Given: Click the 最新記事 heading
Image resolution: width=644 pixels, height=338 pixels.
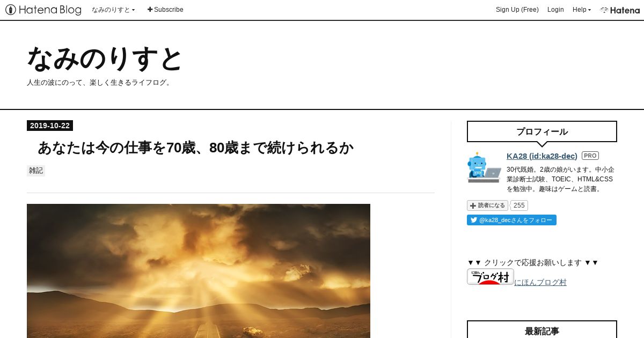Looking at the screenshot, I should (542, 331).
